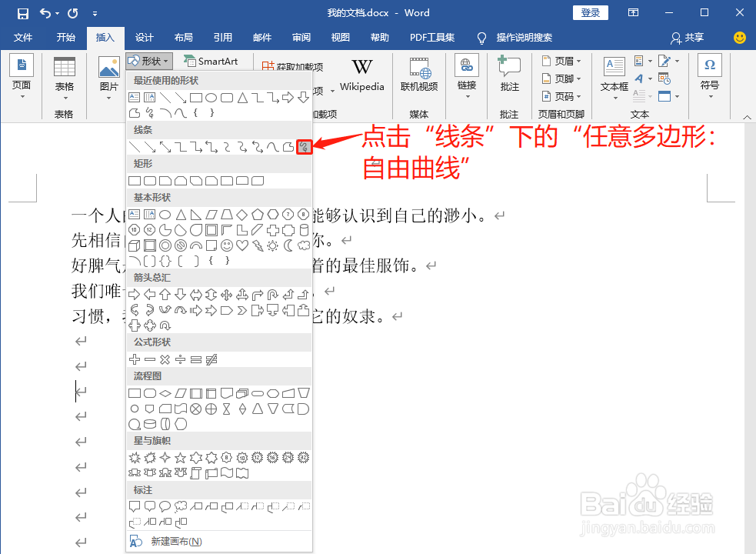
Task: Click the 登录 sign-in button
Action: click(591, 13)
